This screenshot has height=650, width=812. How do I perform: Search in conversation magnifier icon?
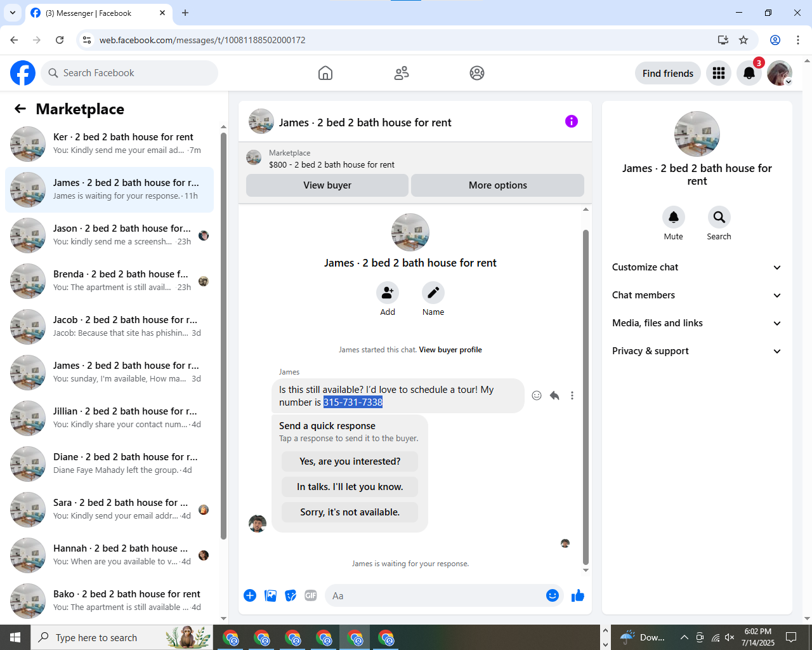[719, 217]
